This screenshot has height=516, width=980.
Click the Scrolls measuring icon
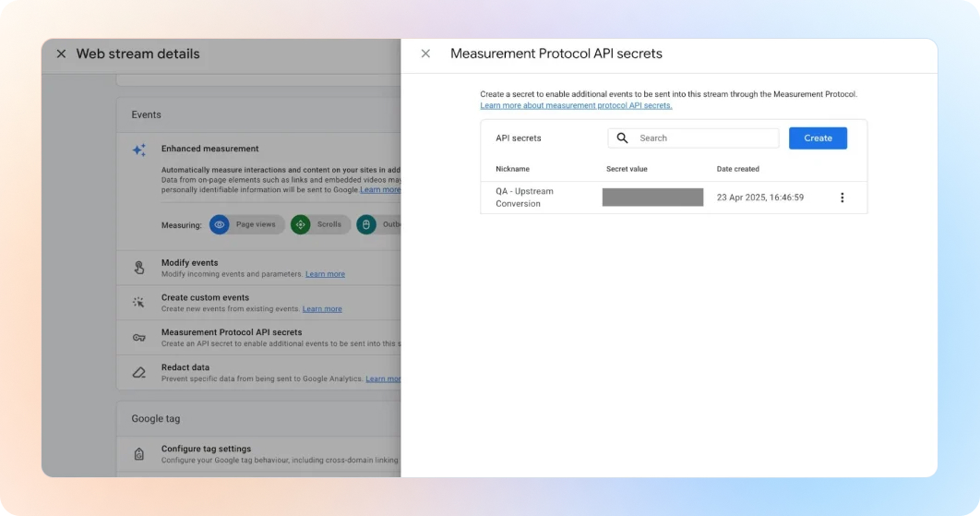pyautogui.click(x=300, y=224)
